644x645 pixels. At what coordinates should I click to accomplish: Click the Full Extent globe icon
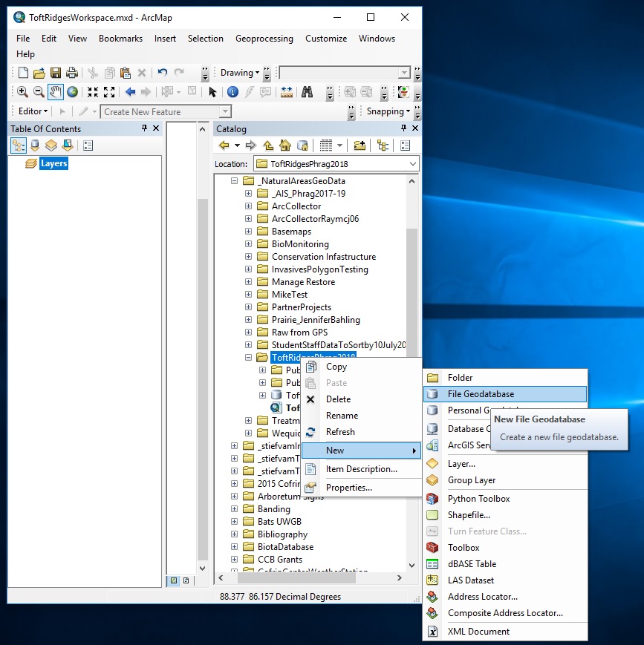[x=72, y=92]
